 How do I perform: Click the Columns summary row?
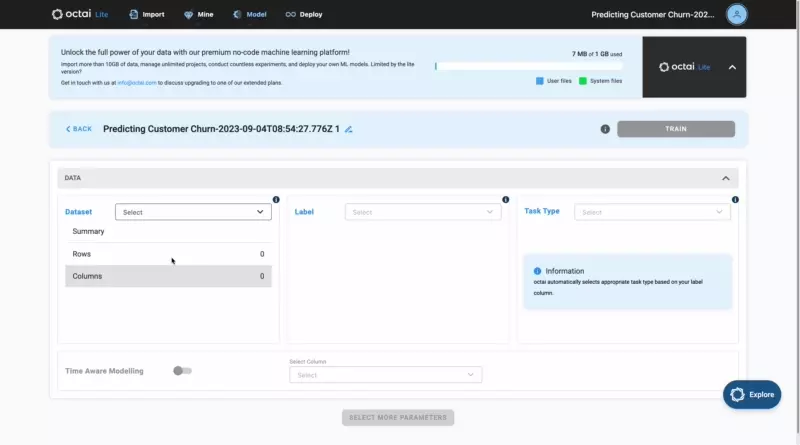[x=168, y=276]
